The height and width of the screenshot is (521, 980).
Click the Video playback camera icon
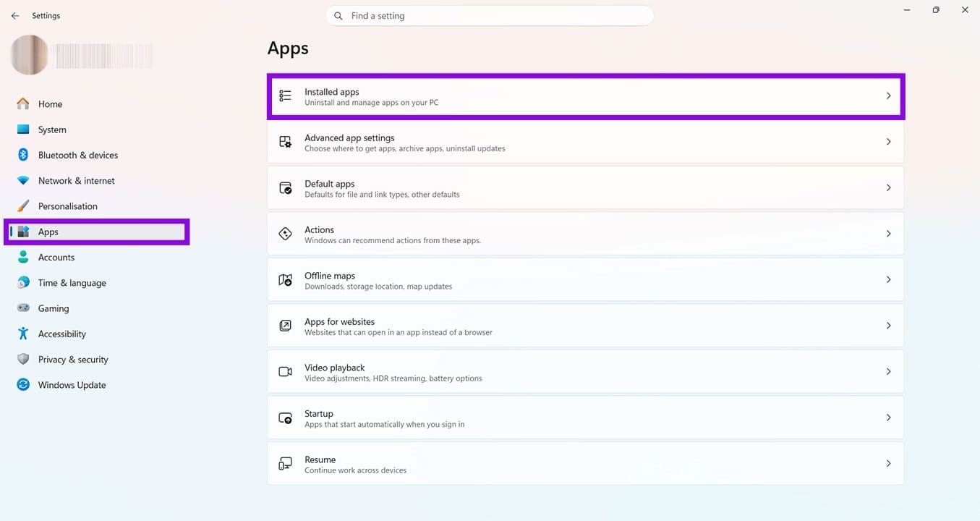tap(286, 371)
